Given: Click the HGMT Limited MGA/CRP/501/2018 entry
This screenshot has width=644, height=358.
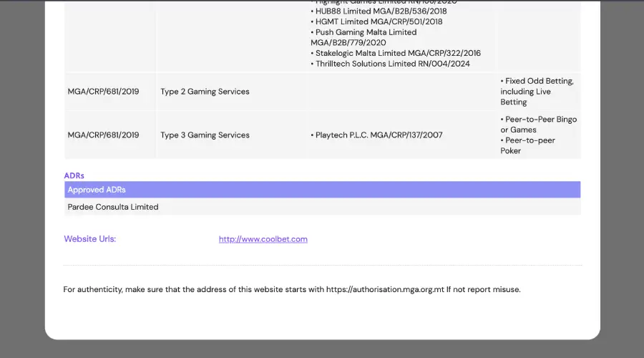Looking at the screenshot, I should tap(376, 21).
